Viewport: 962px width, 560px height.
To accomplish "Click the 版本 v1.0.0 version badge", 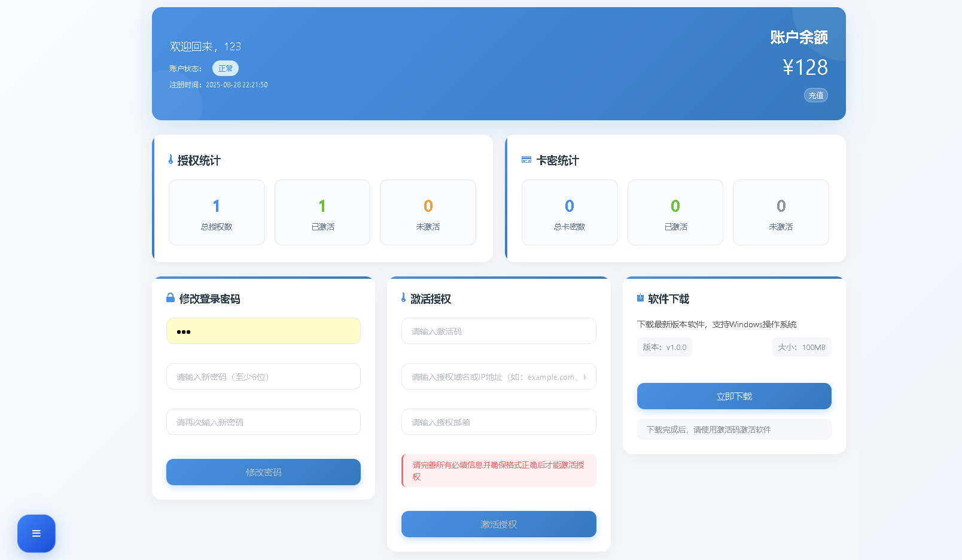I will 664,347.
